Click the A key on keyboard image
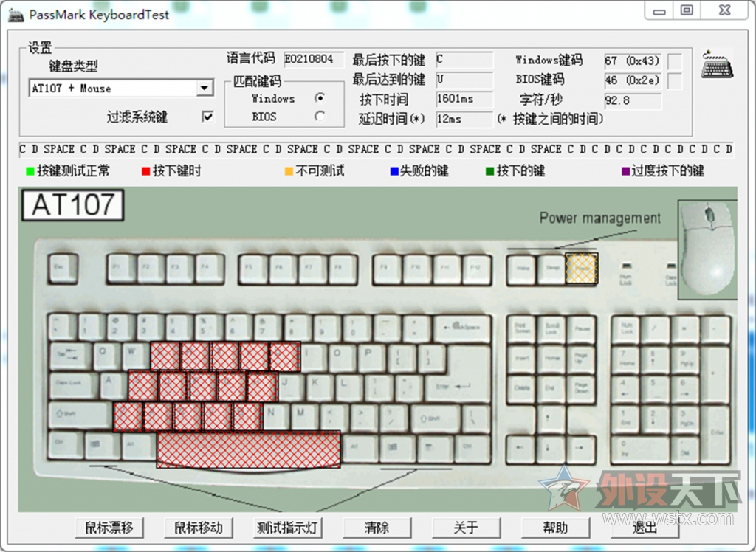This screenshot has width=756, height=552. [x=114, y=386]
